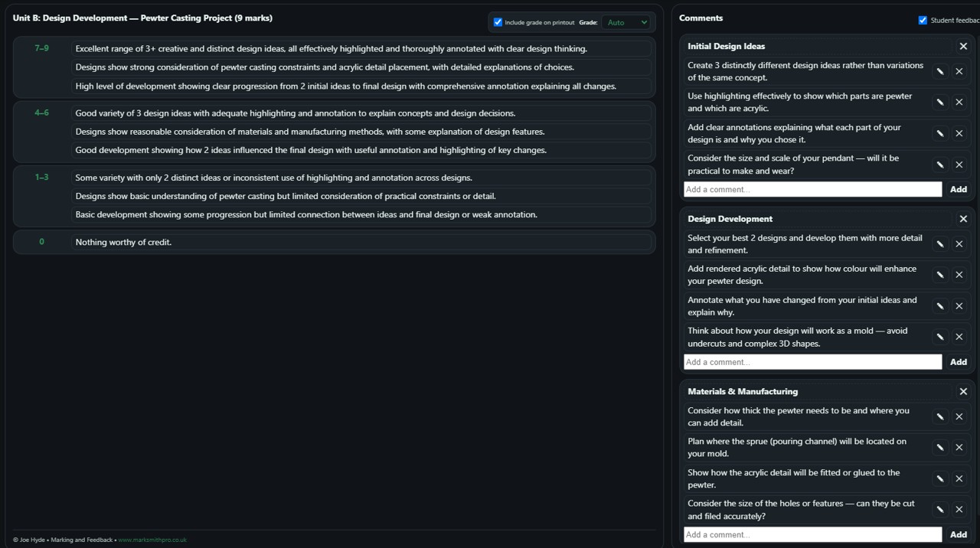Select the 7–9 mark band
Screen dimensions: 980x548
point(41,48)
